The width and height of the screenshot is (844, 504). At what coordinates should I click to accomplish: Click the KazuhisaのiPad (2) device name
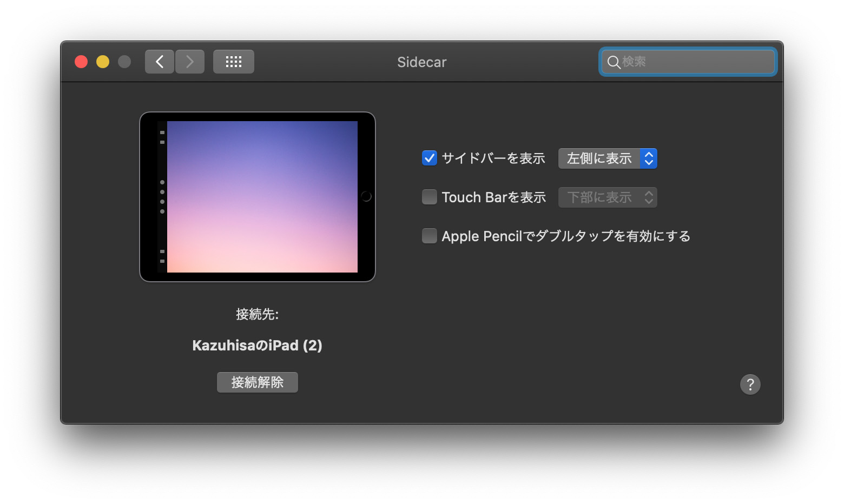(x=258, y=345)
